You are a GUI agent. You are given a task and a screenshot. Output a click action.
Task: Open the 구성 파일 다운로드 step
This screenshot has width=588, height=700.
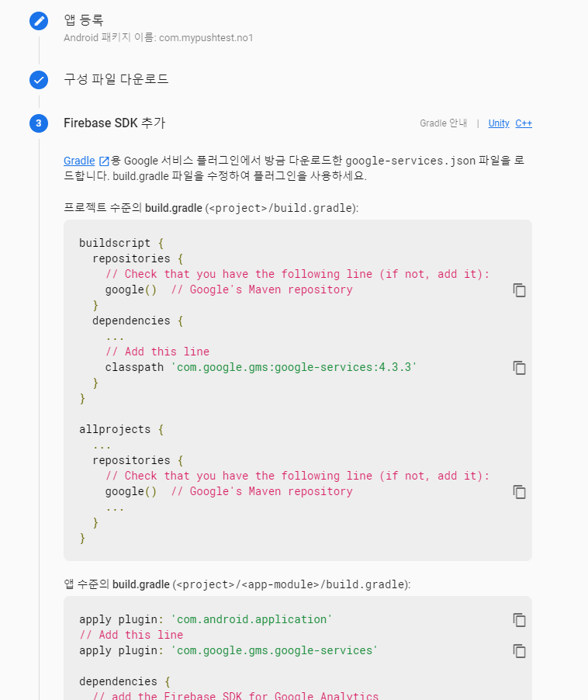point(116,79)
